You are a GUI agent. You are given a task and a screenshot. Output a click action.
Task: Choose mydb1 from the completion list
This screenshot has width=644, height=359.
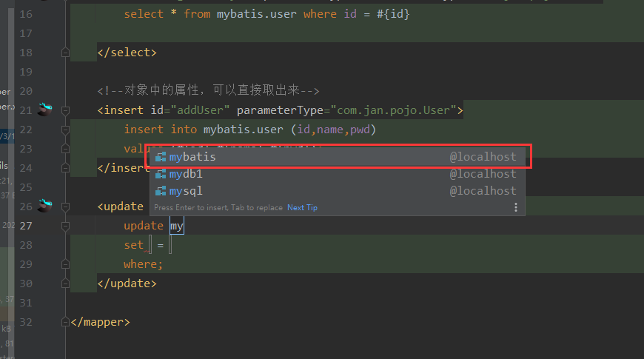tap(186, 174)
